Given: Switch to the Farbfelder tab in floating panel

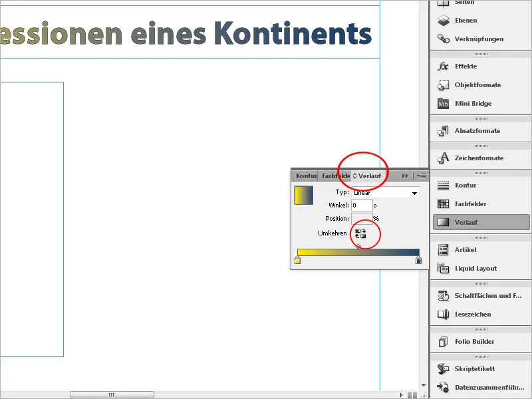Looking at the screenshot, I should 335,176.
